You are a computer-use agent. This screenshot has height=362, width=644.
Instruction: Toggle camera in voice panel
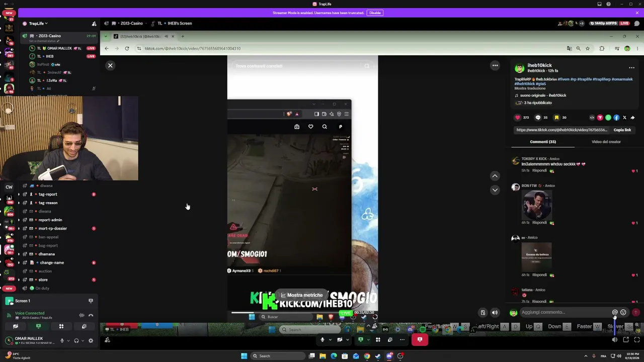pos(15,327)
